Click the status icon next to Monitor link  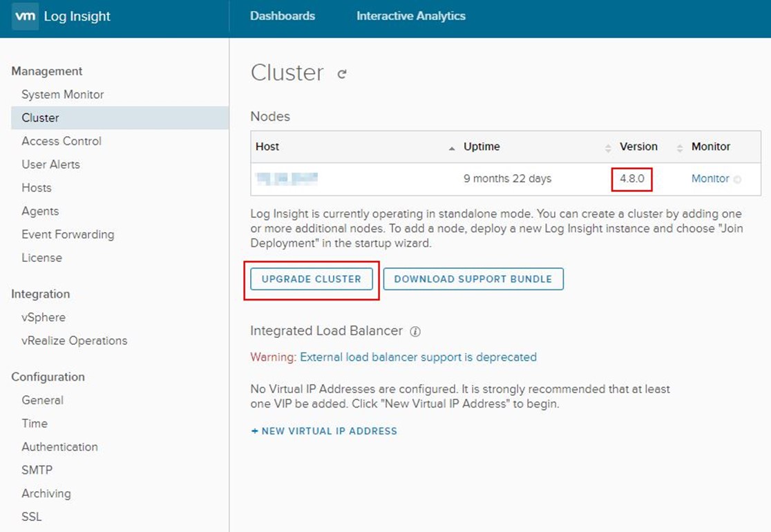click(737, 180)
